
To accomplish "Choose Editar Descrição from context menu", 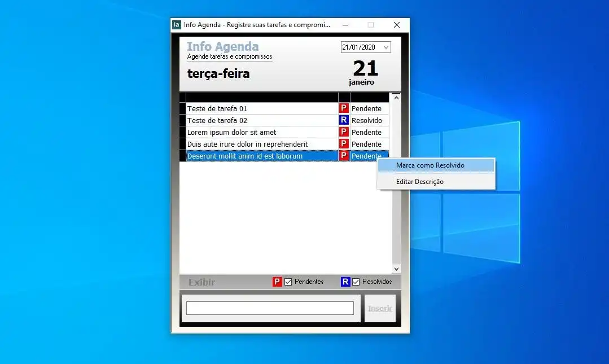I will tap(436, 181).
